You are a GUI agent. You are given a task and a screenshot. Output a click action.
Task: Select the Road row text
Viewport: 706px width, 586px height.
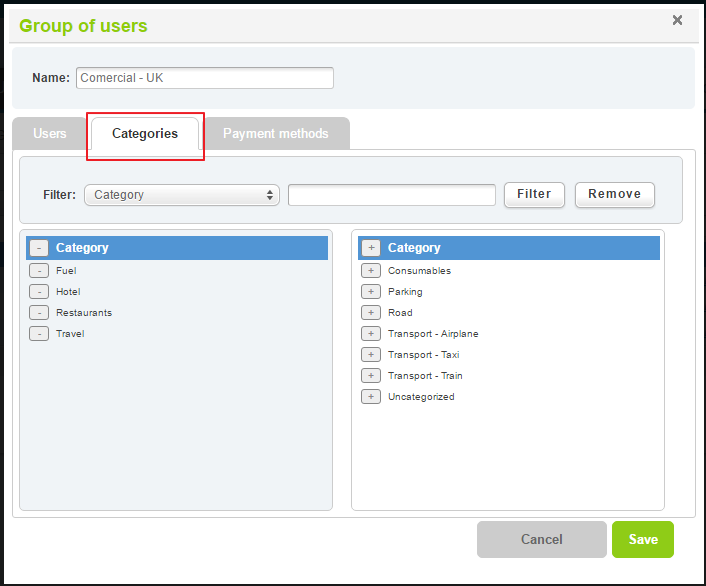(400, 313)
